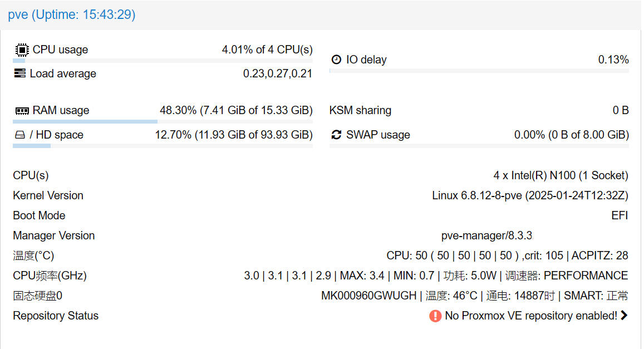Click the SWAP usage refresh icon
The width and height of the screenshot is (644, 349).
pyautogui.click(x=336, y=135)
